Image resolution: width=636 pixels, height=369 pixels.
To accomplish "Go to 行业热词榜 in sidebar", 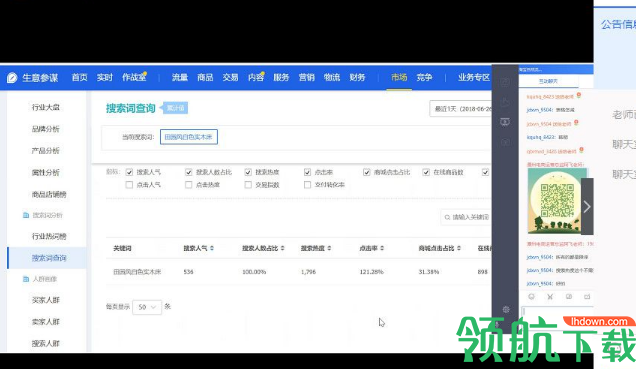I will pyautogui.click(x=49, y=236).
